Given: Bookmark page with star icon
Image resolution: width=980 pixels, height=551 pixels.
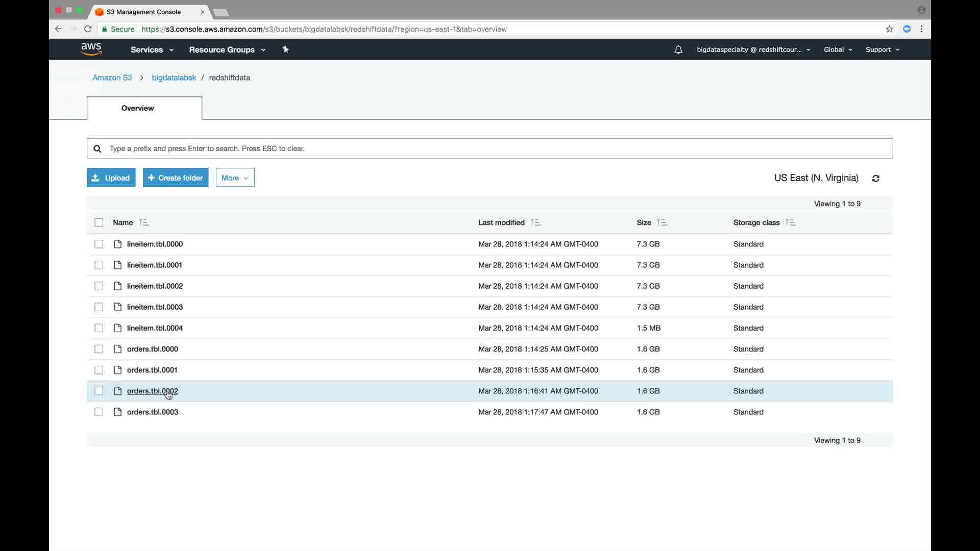Looking at the screenshot, I should (x=889, y=29).
